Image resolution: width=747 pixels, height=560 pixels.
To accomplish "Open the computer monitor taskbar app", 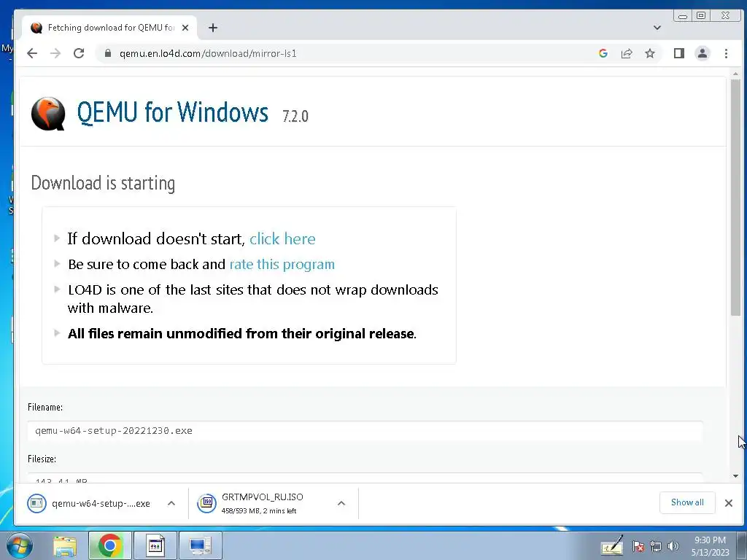I will click(x=200, y=545).
